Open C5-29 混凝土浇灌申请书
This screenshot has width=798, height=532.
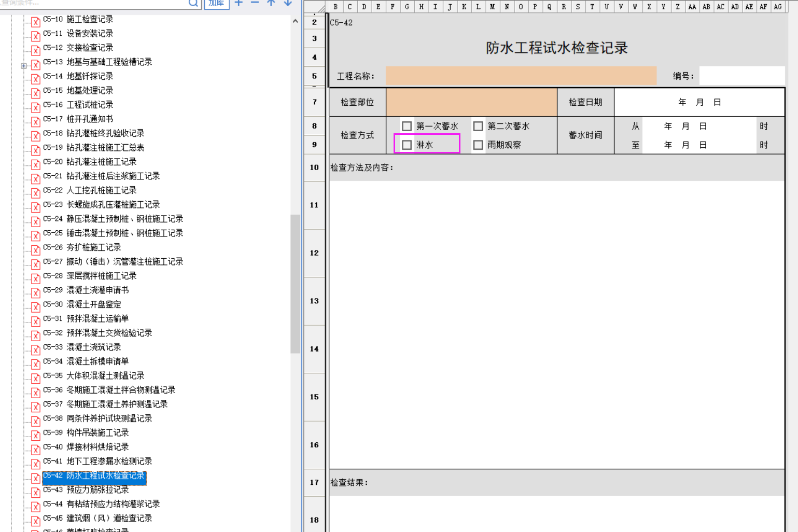click(x=86, y=290)
